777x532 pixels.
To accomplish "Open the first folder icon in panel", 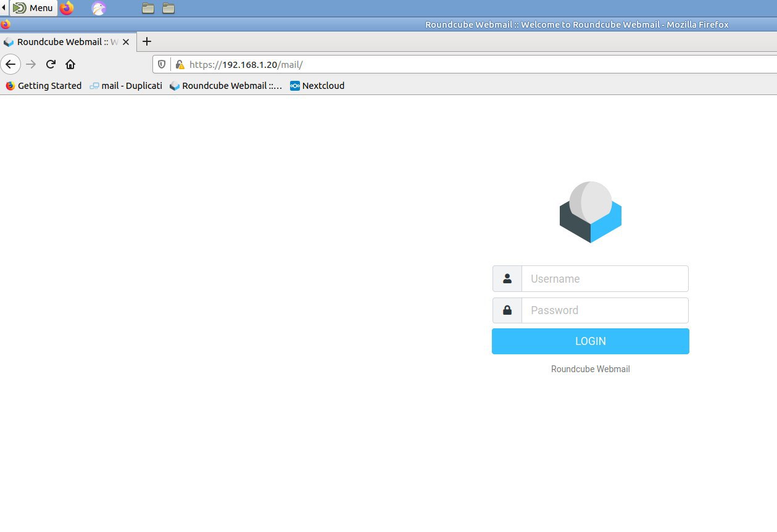I will pos(148,8).
